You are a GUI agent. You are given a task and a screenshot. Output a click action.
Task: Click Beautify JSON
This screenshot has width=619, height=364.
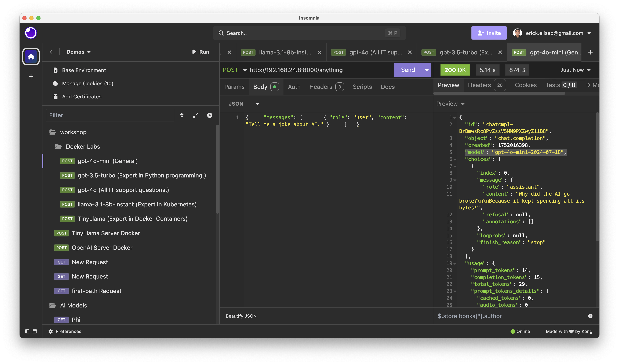pos(241,316)
